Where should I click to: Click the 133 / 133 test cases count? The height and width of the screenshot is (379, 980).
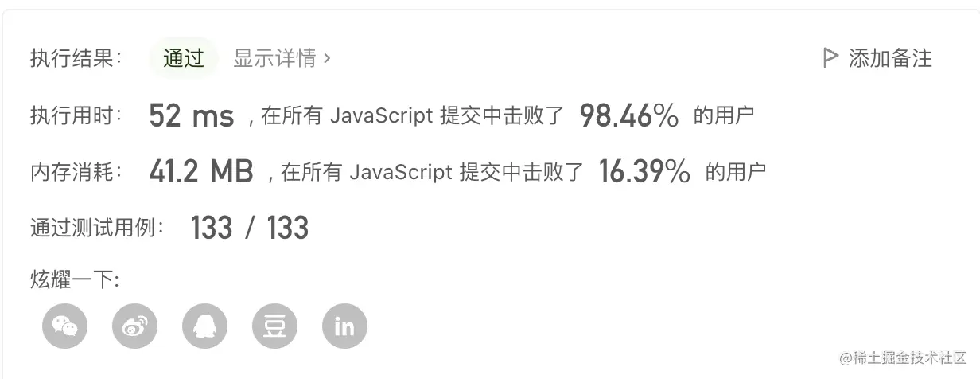[249, 229]
